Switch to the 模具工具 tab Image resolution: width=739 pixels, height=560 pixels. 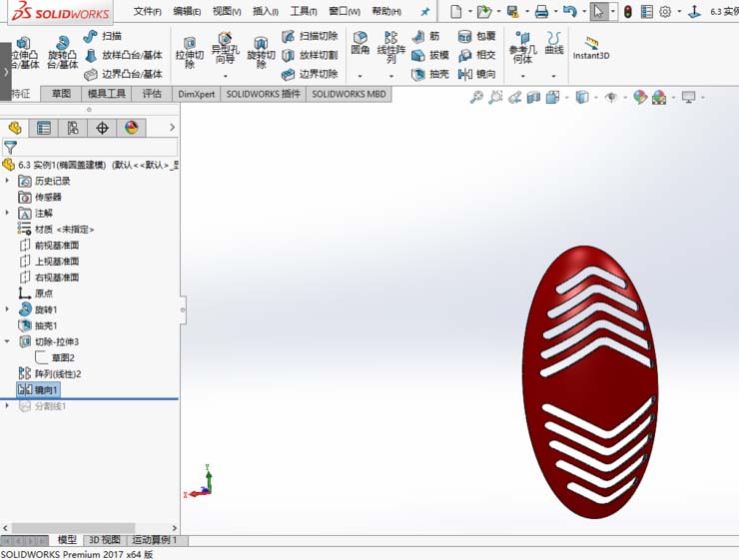click(x=107, y=94)
